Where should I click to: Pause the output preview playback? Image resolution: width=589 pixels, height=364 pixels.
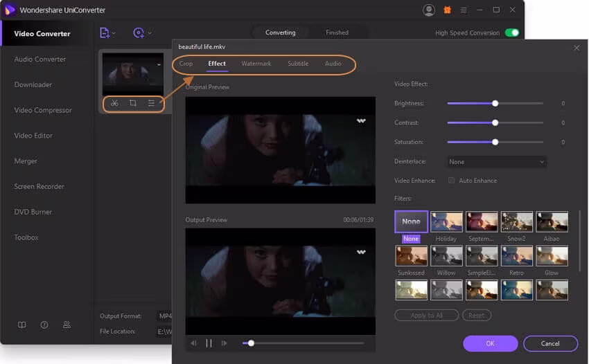pyautogui.click(x=209, y=343)
